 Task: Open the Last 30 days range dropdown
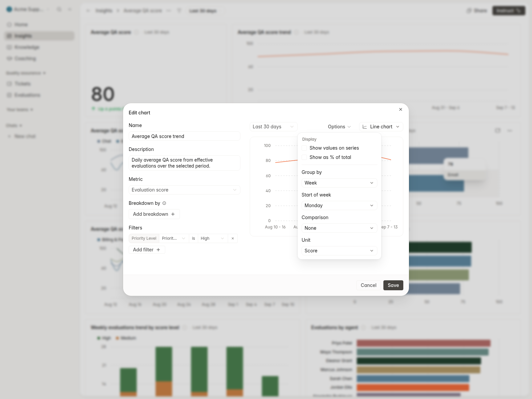(273, 127)
